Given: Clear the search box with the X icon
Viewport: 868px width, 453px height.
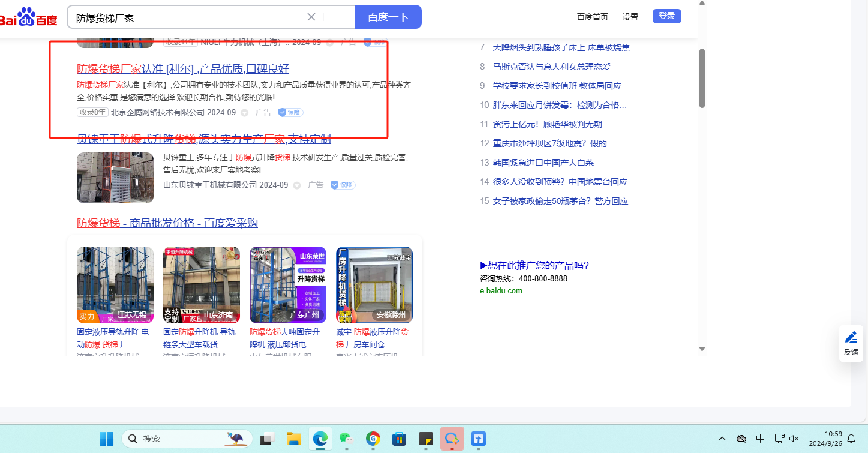Looking at the screenshot, I should [311, 17].
